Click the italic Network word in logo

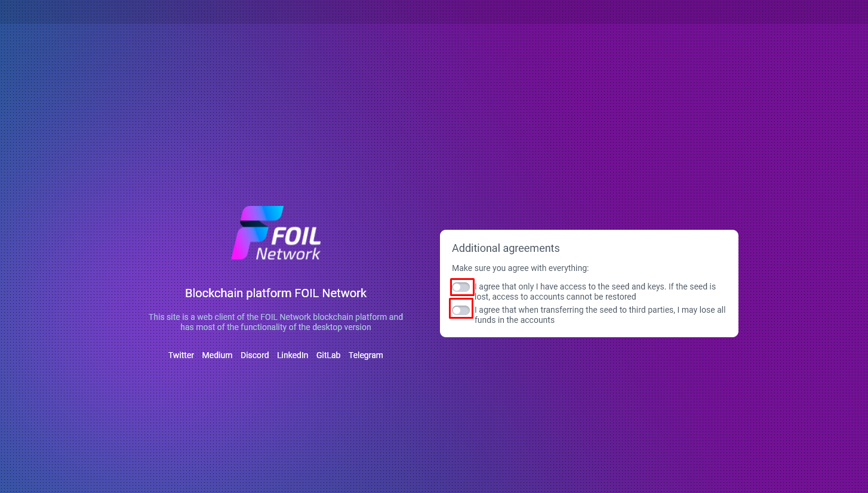coord(288,254)
